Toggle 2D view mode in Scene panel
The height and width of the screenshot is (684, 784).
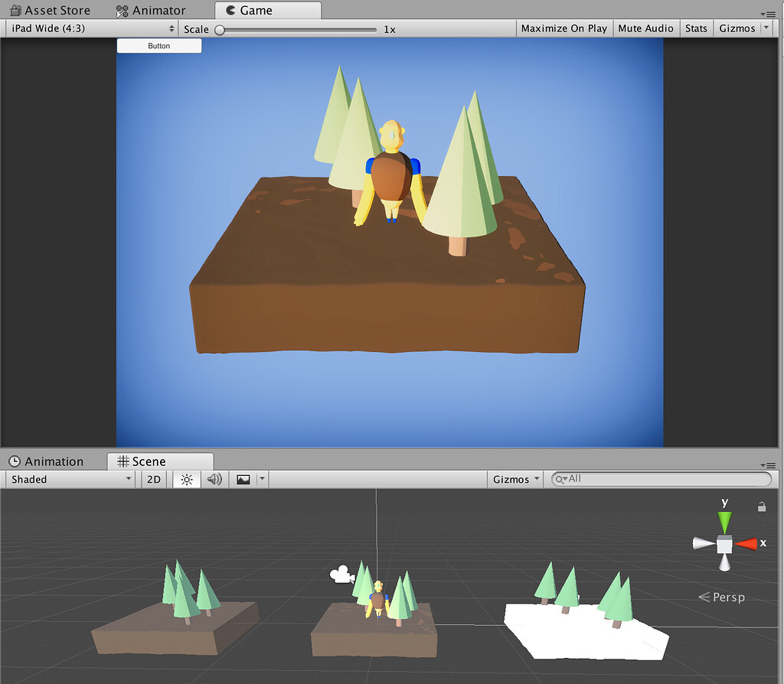[152, 479]
